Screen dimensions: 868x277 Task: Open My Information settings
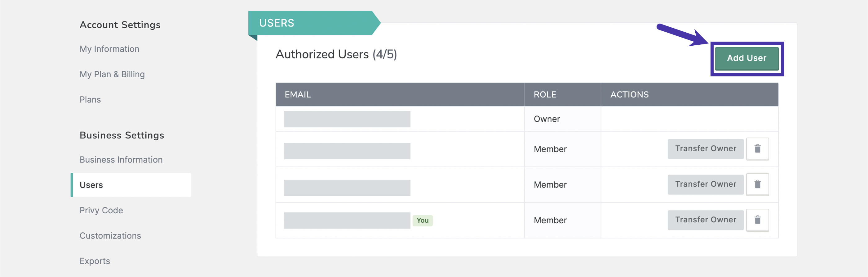pyautogui.click(x=109, y=49)
